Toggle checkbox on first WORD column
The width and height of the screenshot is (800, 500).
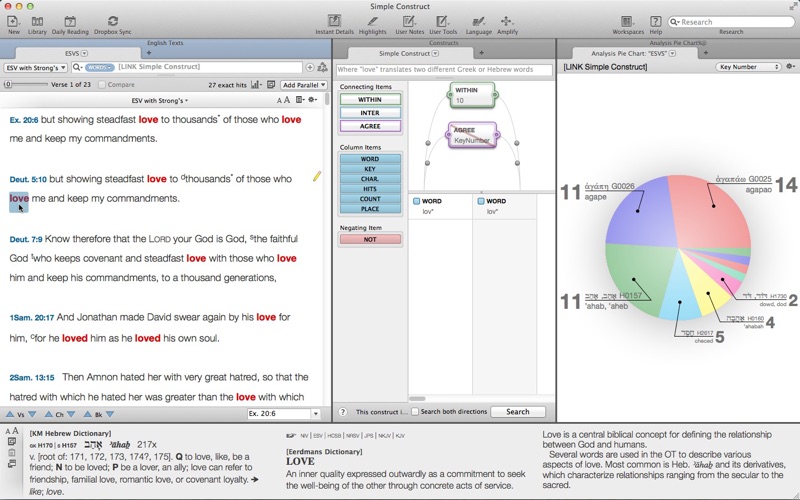(x=417, y=201)
